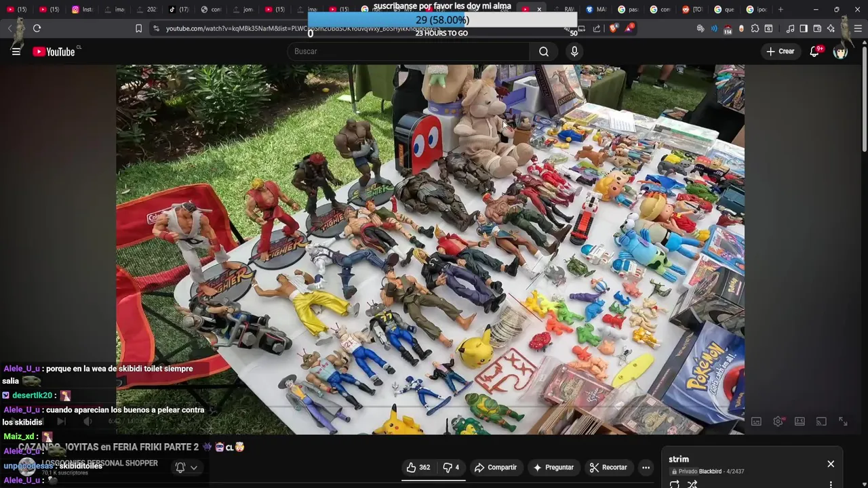
Task: Open the browser main hamburger menu
Action: [858, 28]
